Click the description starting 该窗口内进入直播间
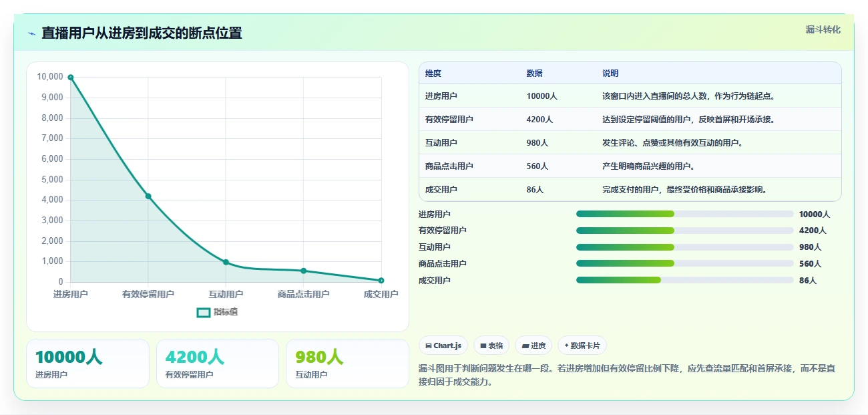868x415 pixels. coord(688,96)
